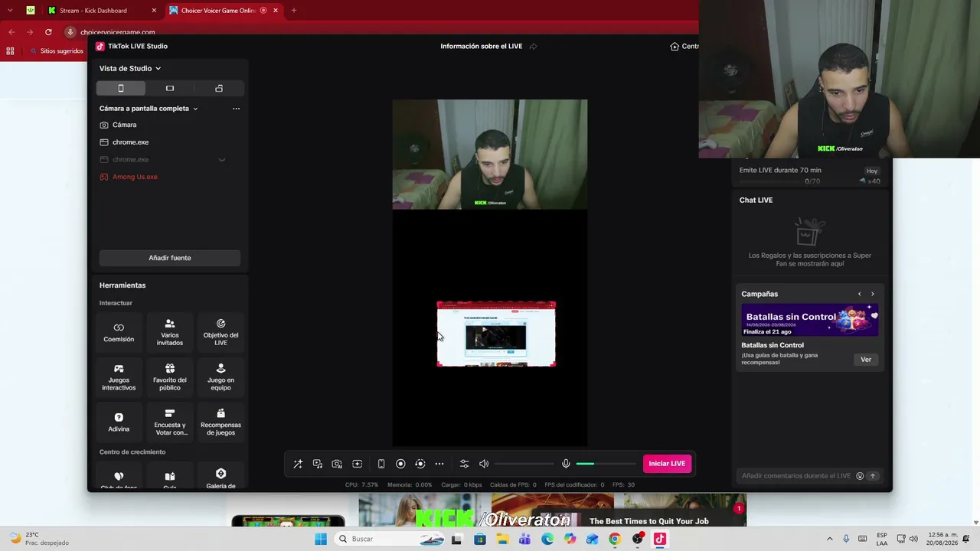Show next campaign with right arrow

[872, 294]
